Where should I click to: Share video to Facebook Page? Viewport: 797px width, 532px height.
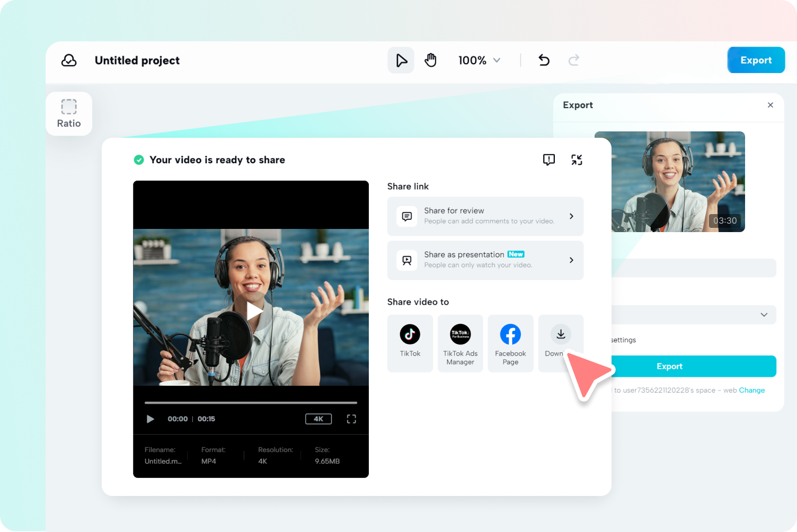tap(510, 343)
